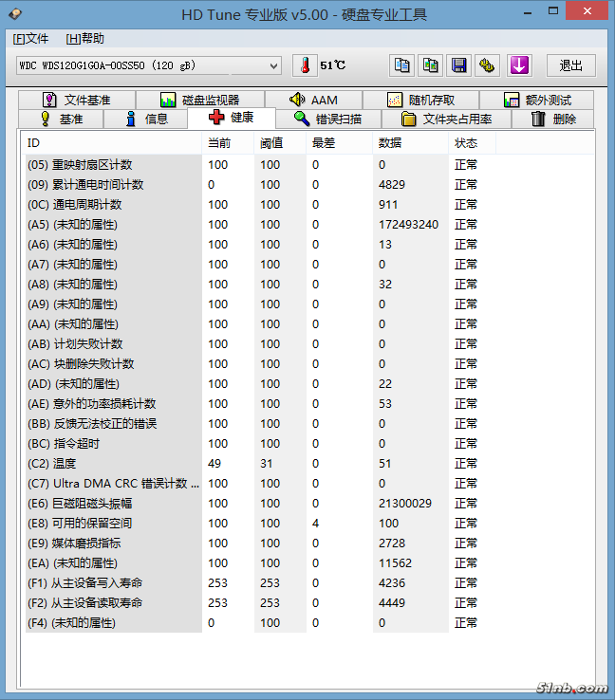
Task: Go to the 文件夹占用率 tab
Action: coord(446,119)
